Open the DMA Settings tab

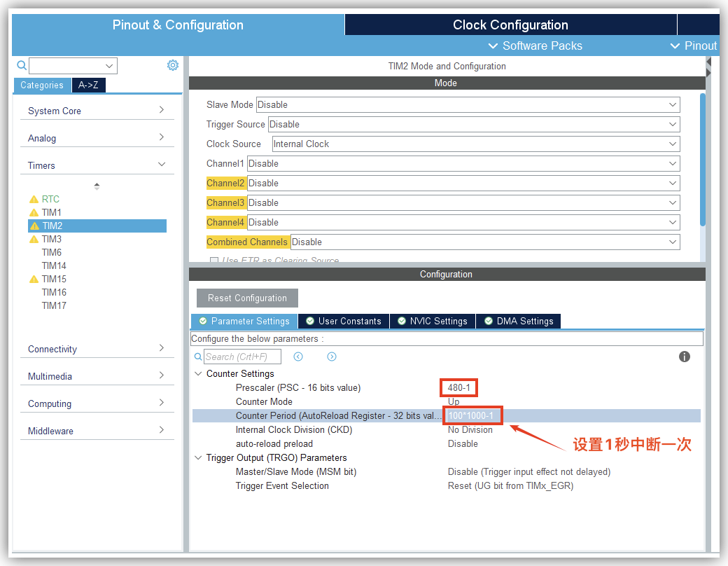click(518, 321)
